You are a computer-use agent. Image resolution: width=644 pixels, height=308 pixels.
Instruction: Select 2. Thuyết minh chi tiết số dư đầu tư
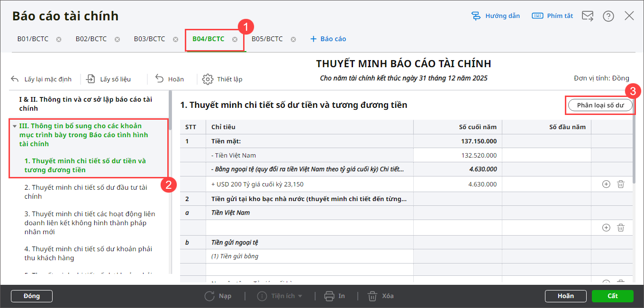coord(86,192)
